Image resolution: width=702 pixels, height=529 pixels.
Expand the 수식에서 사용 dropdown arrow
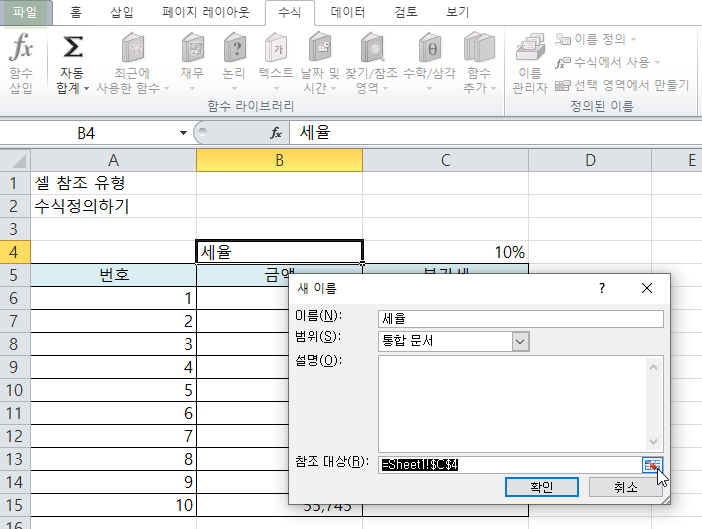click(x=657, y=62)
